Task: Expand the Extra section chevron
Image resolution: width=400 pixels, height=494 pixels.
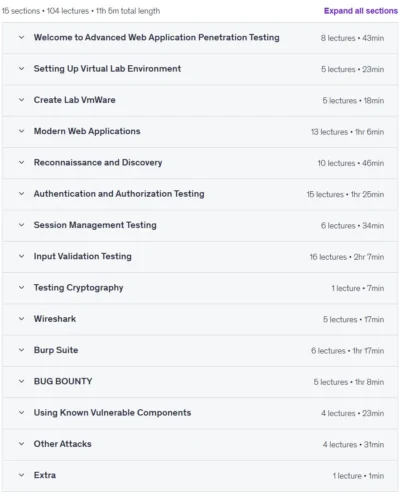Action: point(21,475)
